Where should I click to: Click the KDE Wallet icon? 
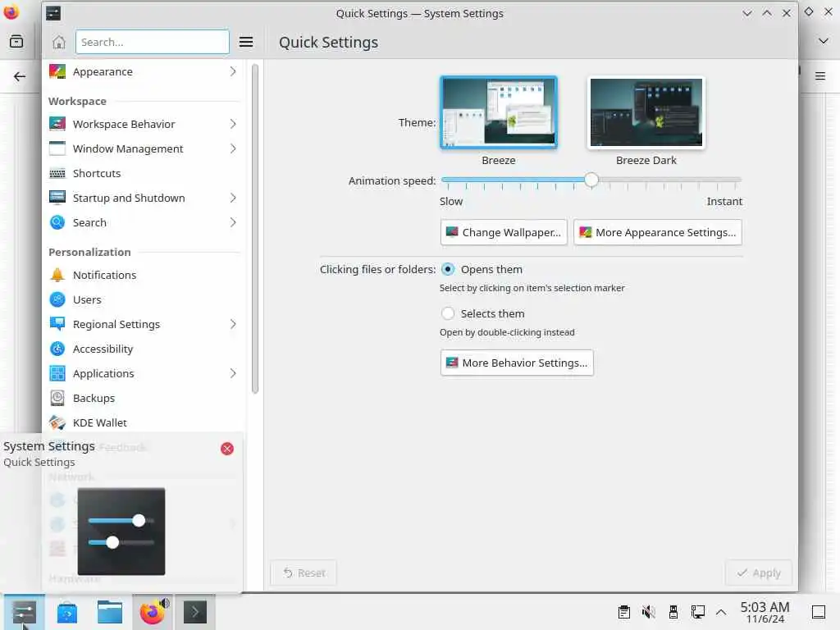(x=57, y=422)
